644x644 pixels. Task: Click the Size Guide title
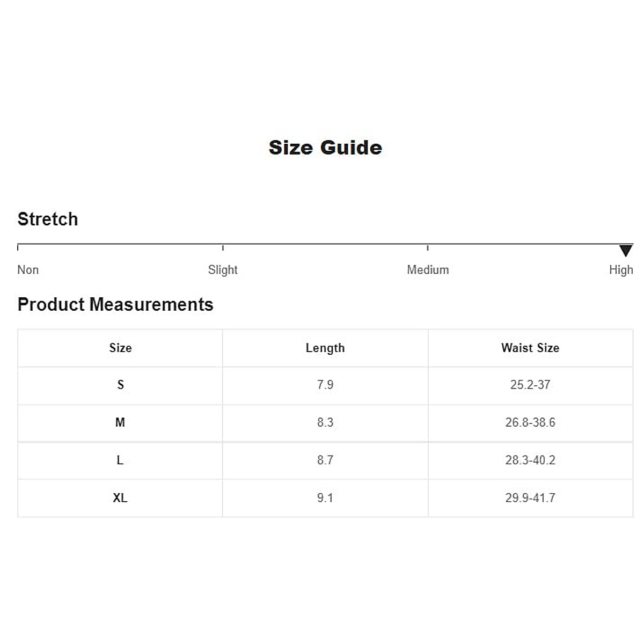click(x=325, y=148)
